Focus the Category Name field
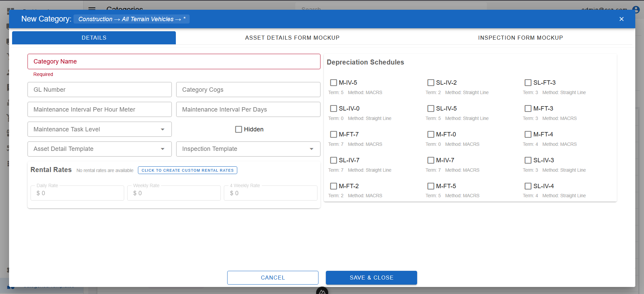 coord(174,61)
